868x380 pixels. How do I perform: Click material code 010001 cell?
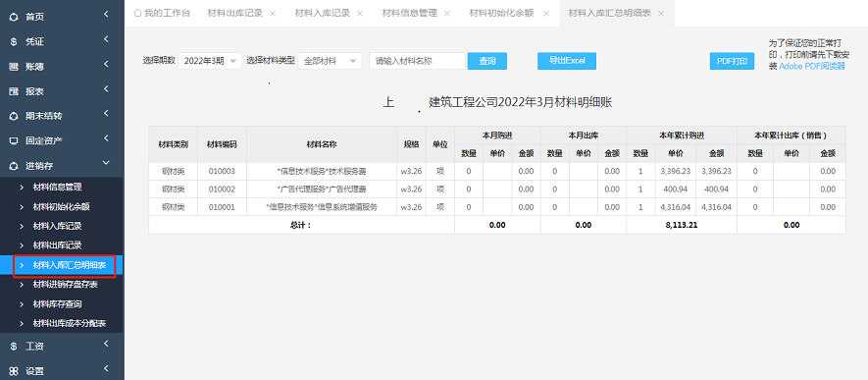222,207
